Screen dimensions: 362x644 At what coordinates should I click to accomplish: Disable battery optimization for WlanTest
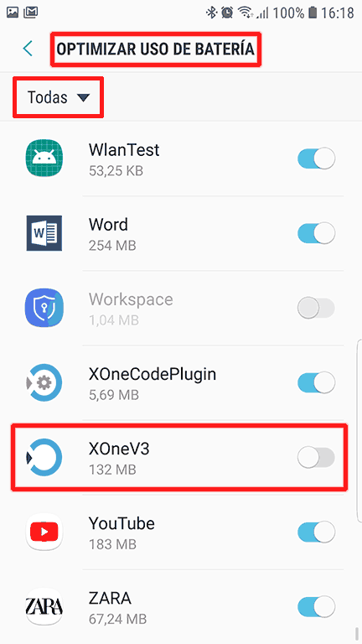pyautogui.click(x=317, y=158)
